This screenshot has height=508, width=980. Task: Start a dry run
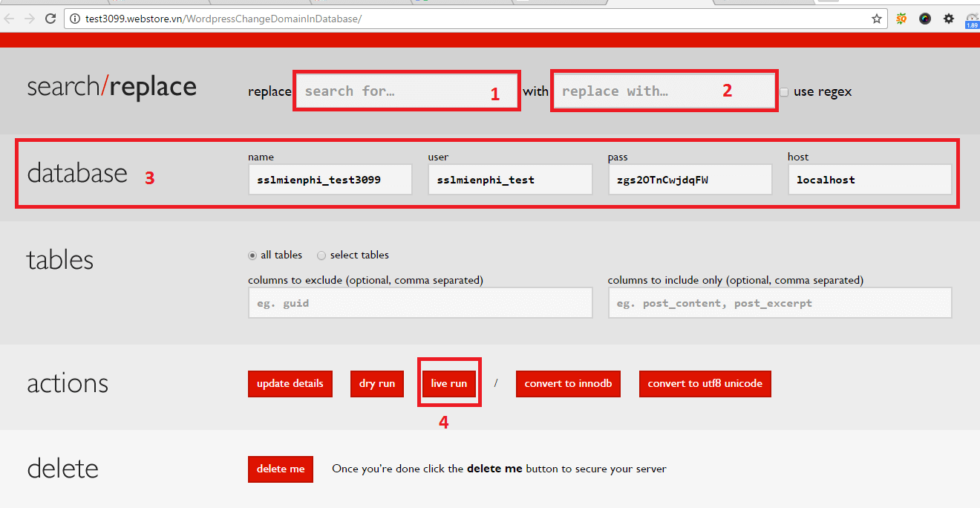376,383
